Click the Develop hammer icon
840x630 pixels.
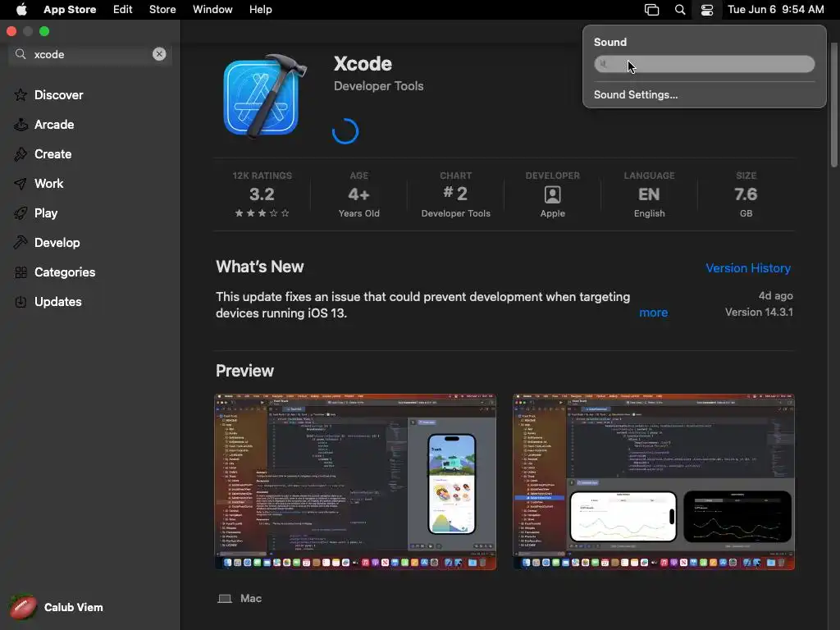[21, 242]
